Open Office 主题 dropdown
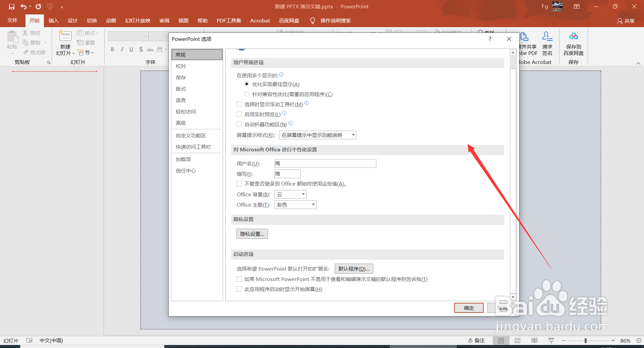Viewport: 644px width, 348px height. point(296,205)
